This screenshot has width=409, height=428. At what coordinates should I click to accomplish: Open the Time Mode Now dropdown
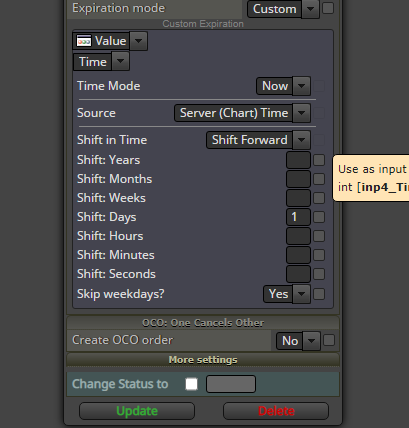[283, 86]
